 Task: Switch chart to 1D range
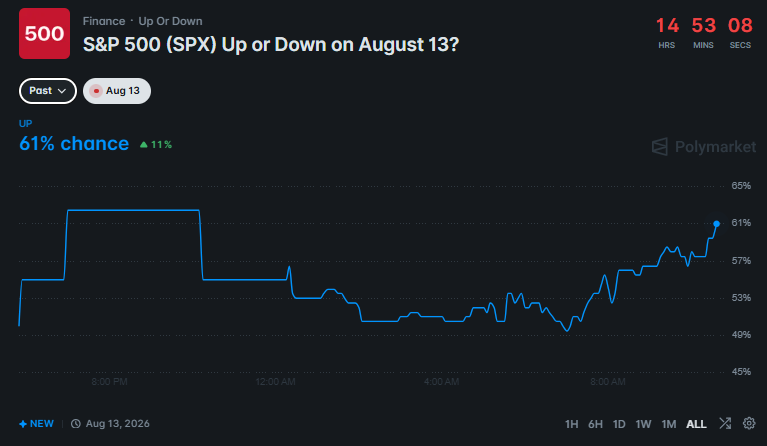point(619,424)
